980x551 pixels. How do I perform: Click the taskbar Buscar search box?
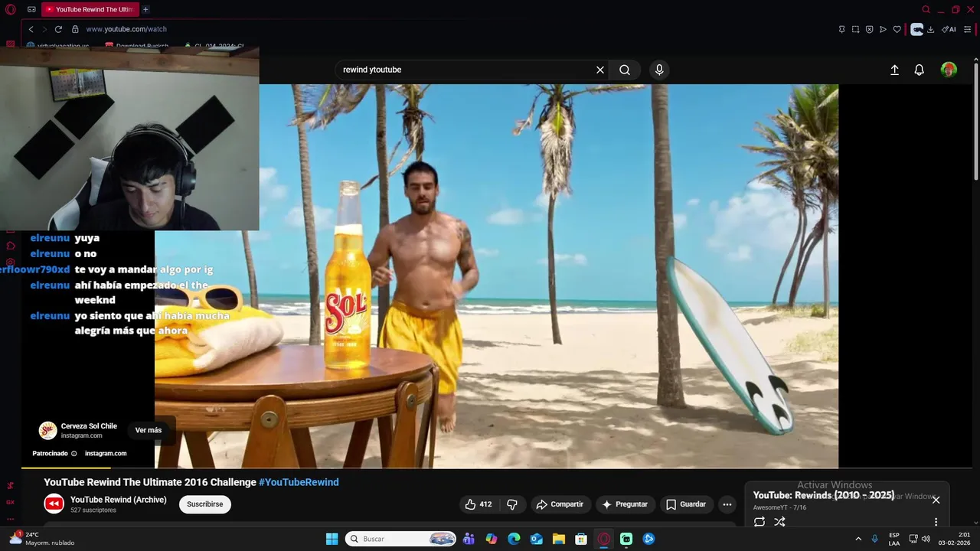400,539
